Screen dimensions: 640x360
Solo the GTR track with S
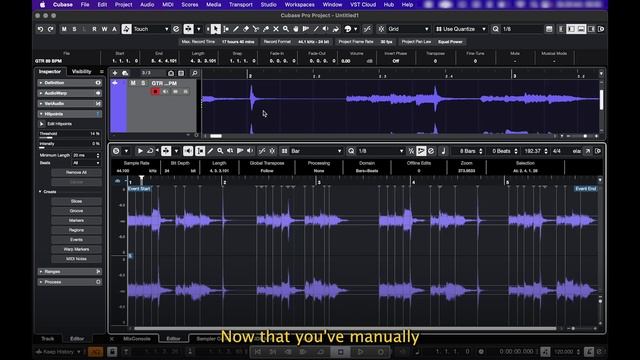pos(143,83)
